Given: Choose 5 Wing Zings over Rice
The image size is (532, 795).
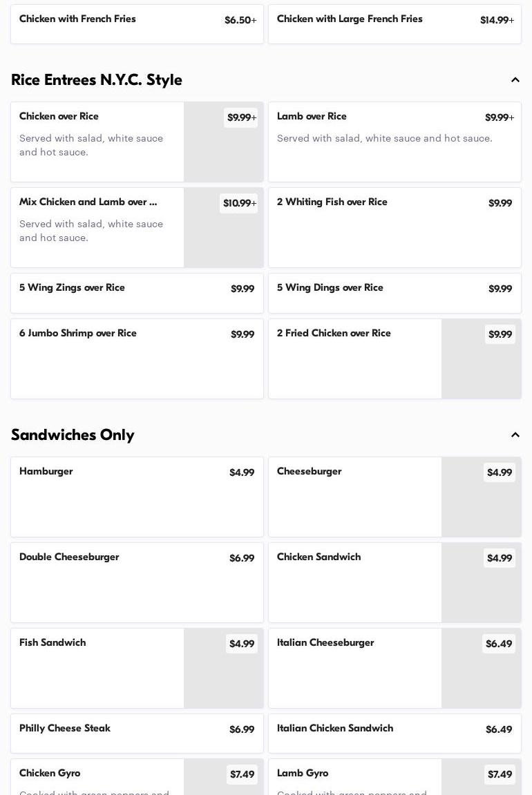Looking at the screenshot, I should (x=137, y=293).
